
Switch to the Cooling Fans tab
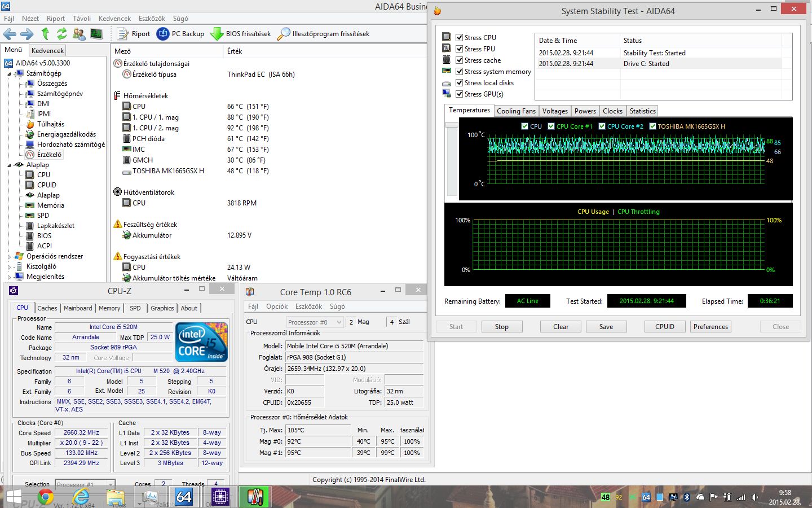pos(516,111)
